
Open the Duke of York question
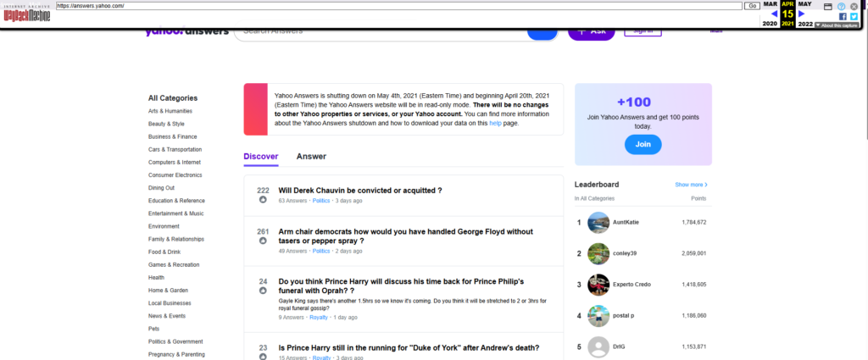[x=409, y=348]
